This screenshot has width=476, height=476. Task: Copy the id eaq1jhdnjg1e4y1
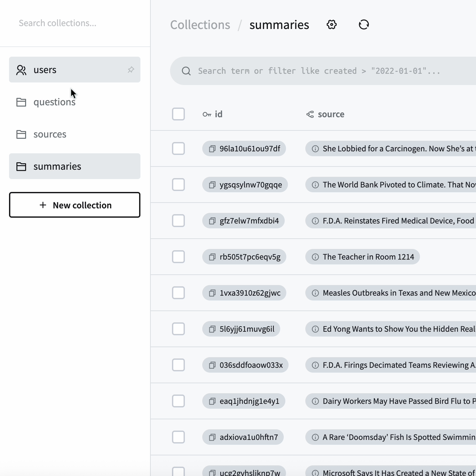tap(212, 401)
